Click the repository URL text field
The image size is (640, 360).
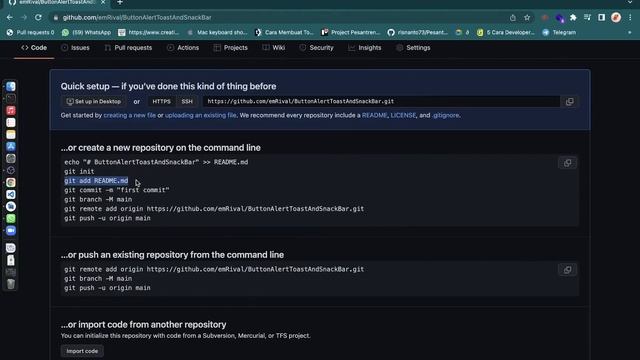tap(381, 102)
